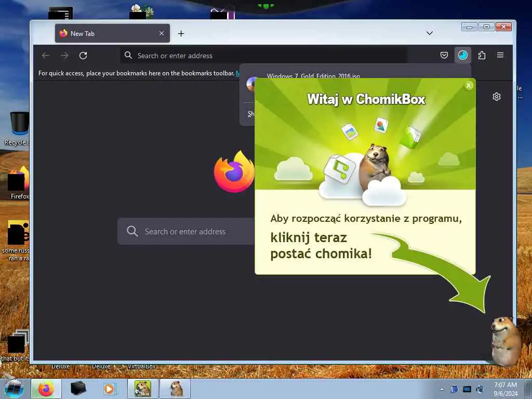The width and height of the screenshot is (532, 399).
Task: Open the Windows Start orb
Action: (14, 389)
